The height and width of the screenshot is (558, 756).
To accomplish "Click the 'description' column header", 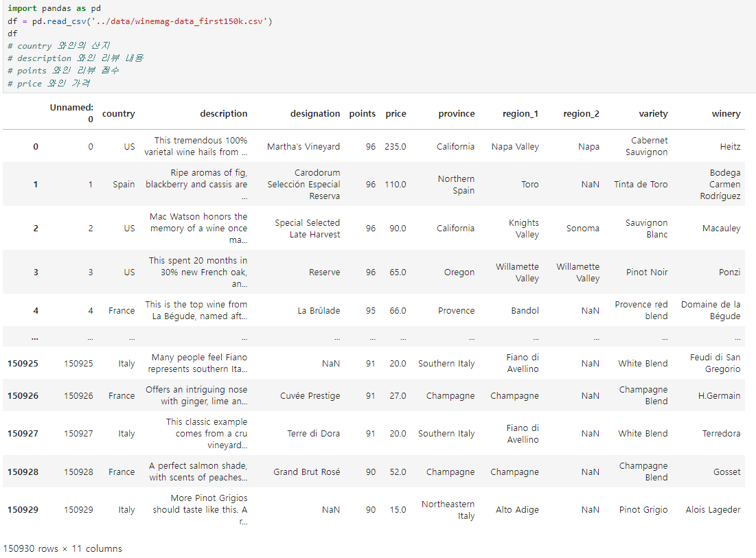I will click(x=224, y=114).
